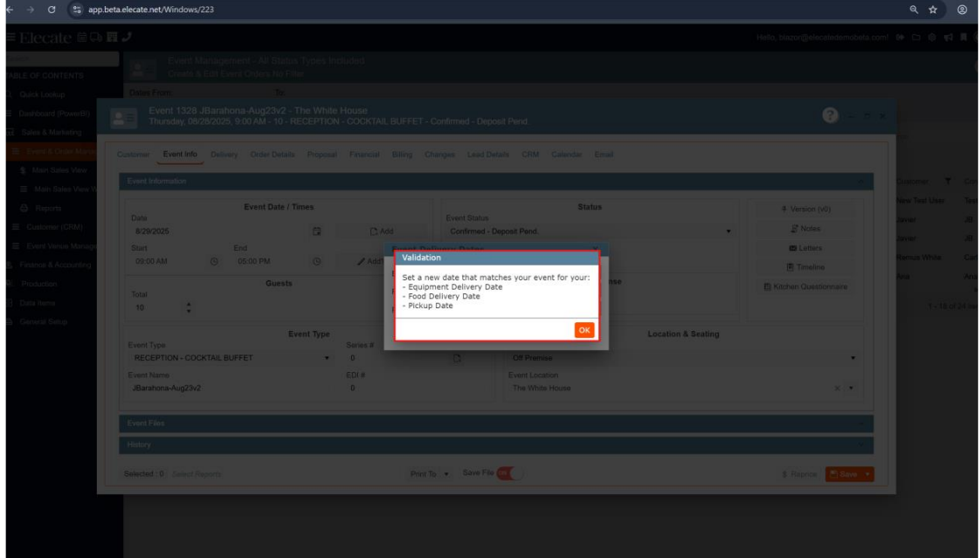Toggle the Save File switch

[509, 473]
